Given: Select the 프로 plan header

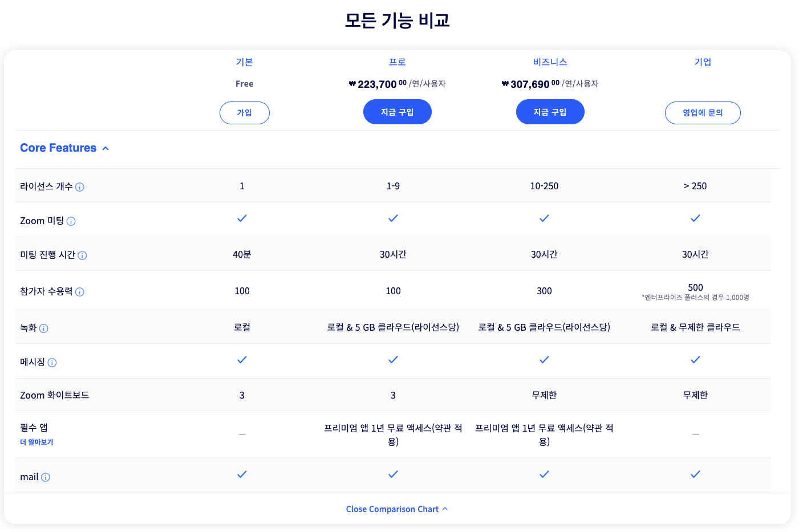Looking at the screenshot, I should click(398, 62).
